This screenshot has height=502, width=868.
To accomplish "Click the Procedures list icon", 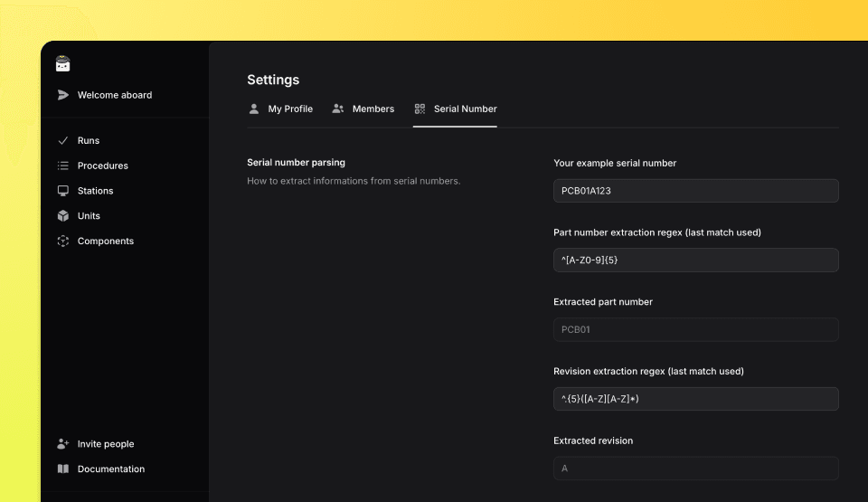I will click(63, 166).
